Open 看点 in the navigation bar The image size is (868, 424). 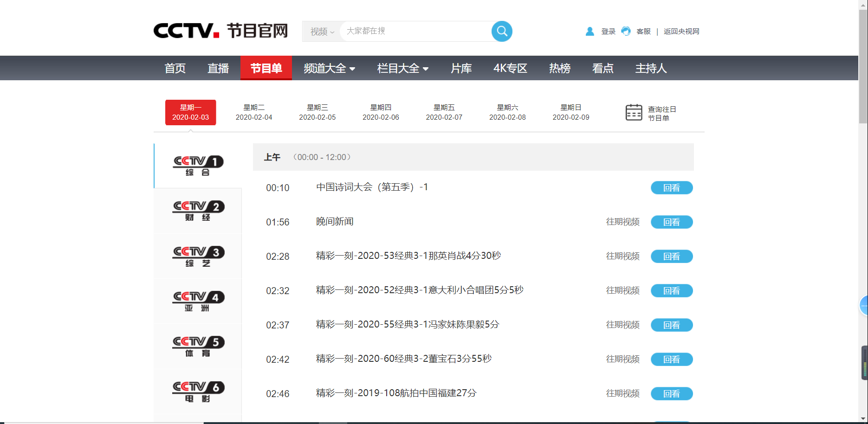(602, 68)
